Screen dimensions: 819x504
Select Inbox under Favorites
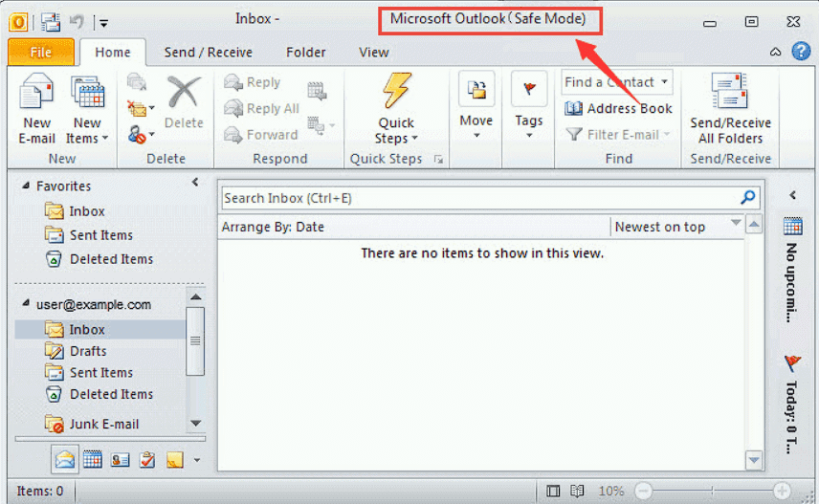[x=76, y=211]
